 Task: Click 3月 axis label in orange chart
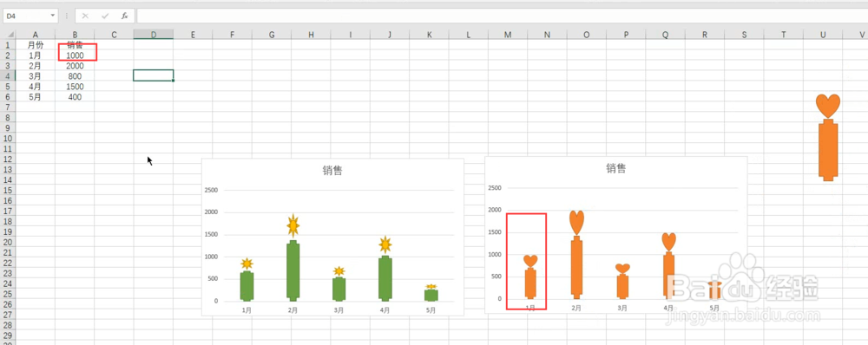(622, 308)
